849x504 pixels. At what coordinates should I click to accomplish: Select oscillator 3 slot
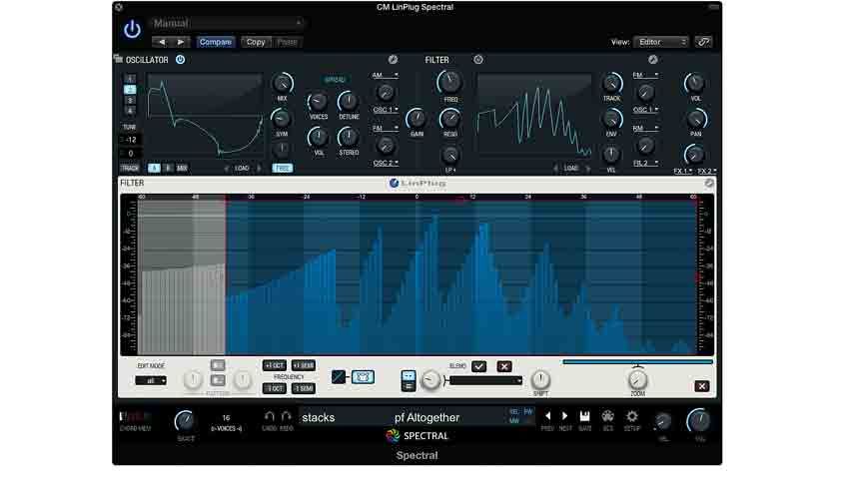point(130,100)
